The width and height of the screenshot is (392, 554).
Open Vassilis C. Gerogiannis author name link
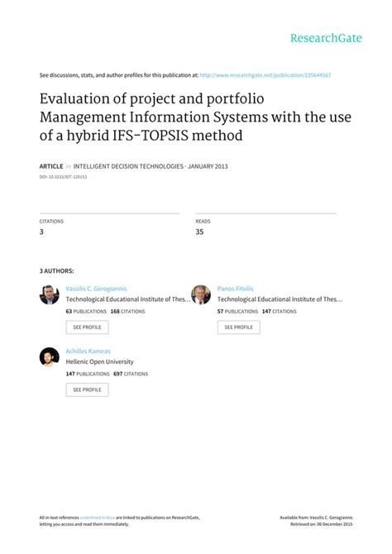[x=96, y=289]
